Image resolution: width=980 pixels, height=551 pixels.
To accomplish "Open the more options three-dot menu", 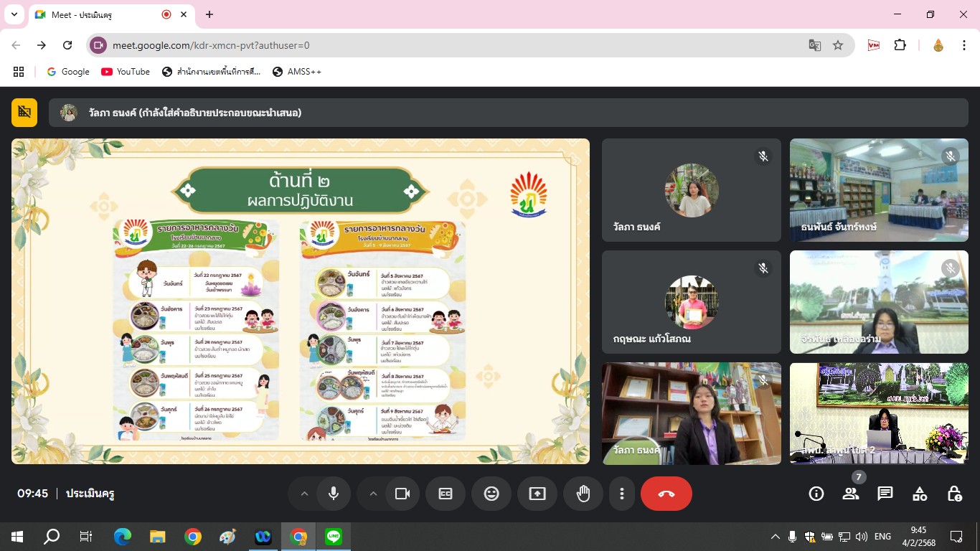I will click(x=622, y=494).
